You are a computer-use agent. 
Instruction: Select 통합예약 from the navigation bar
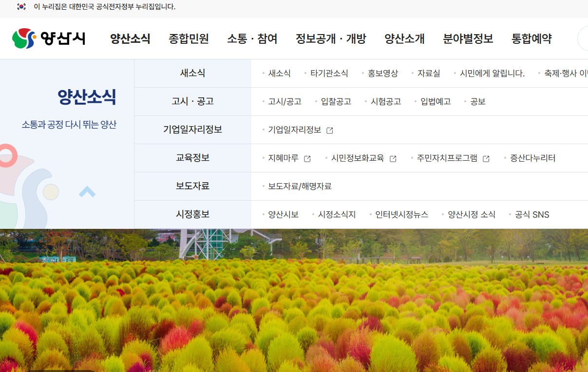[x=531, y=39]
